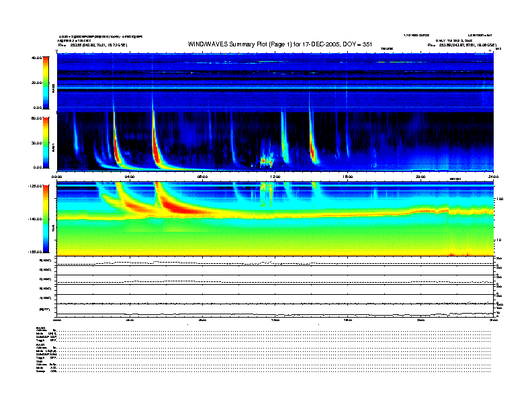The image size is (532, 411).
Task: Select the 0.00 label on RAD2 colorbar
Action: [x=38, y=107]
